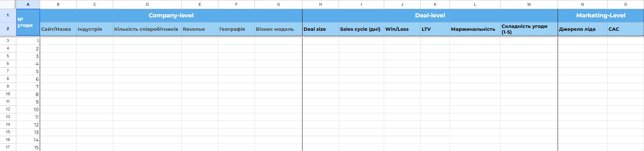Image resolution: width=644 pixels, height=151 pixels.
Task: Select column H header
Action: 320,4
